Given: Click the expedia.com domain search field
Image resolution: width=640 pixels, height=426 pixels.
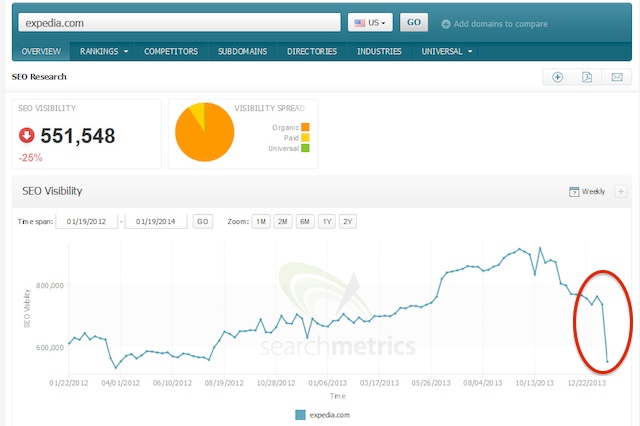Looking at the screenshot, I should click(x=177, y=21).
